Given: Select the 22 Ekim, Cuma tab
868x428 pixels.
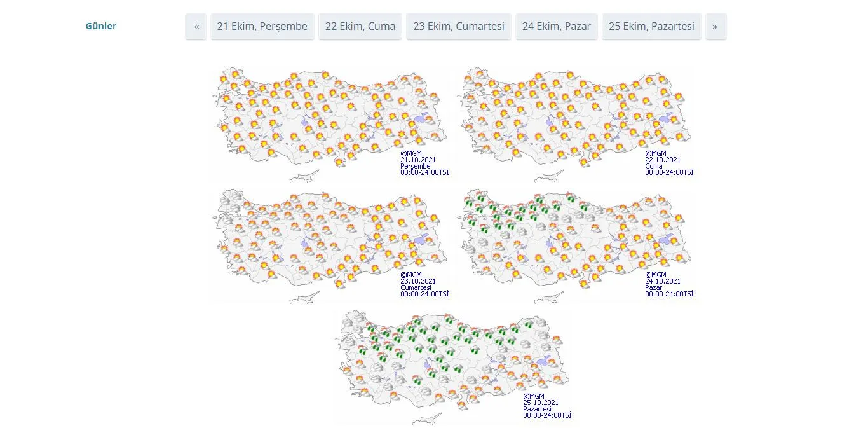Looking at the screenshot, I should click(x=360, y=27).
